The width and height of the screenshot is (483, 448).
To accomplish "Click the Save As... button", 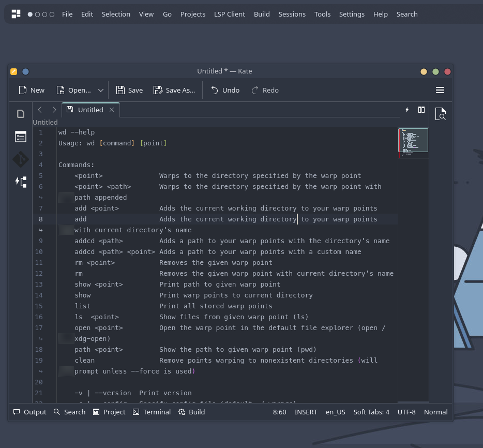I will coord(174,90).
